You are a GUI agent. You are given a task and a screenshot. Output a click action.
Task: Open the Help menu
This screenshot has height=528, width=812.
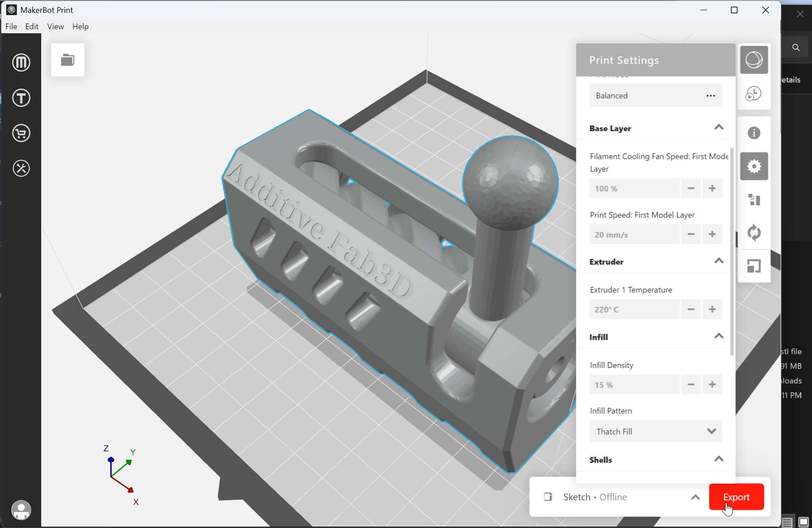[x=80, y=27]
